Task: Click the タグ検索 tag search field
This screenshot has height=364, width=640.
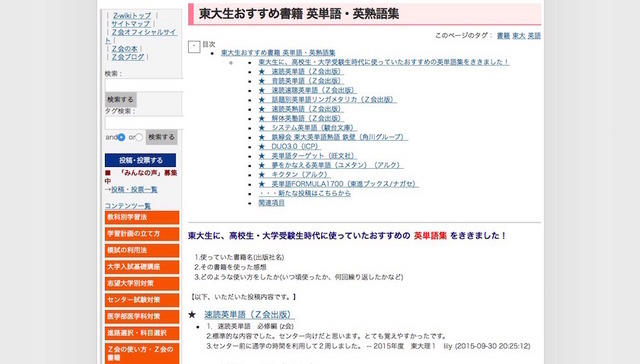Action: click(x=144, y=122)
